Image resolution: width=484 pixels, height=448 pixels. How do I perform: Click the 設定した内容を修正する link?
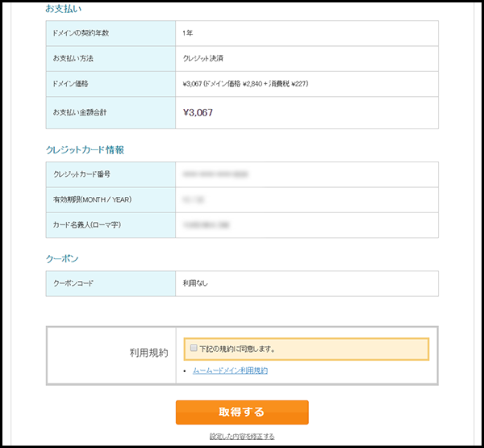coord(242,437)
